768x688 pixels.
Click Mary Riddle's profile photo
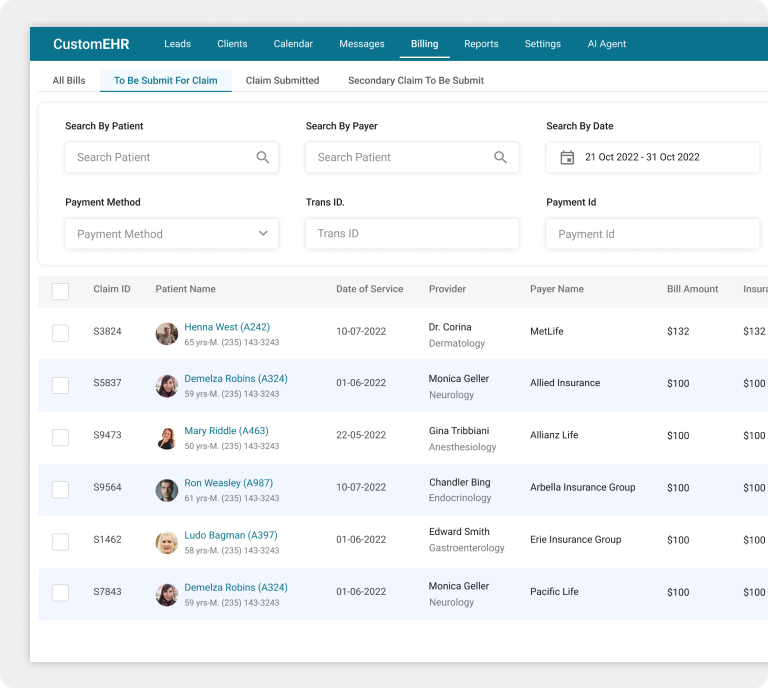(167, 438)
